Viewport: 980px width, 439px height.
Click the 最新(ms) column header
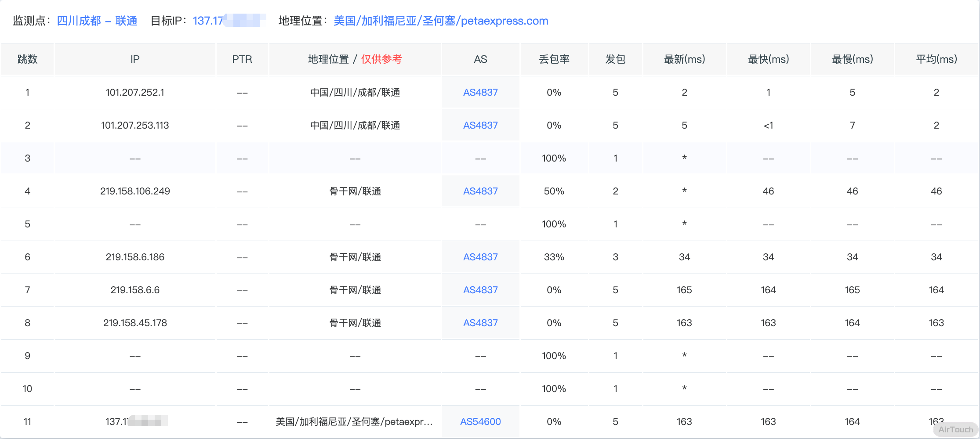684,59
